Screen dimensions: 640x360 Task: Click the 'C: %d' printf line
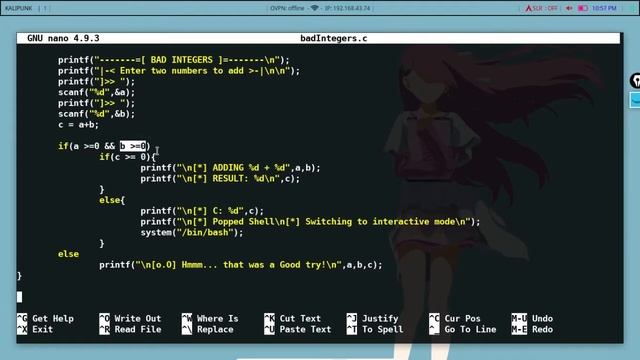[x=202, y=211]
